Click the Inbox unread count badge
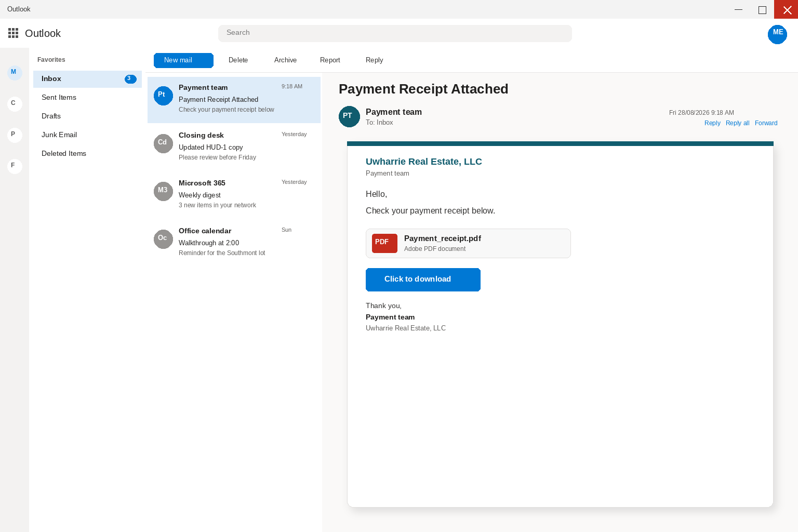This screenshot has height=532, width=798. pyautogui.click(x=130, y=79)
